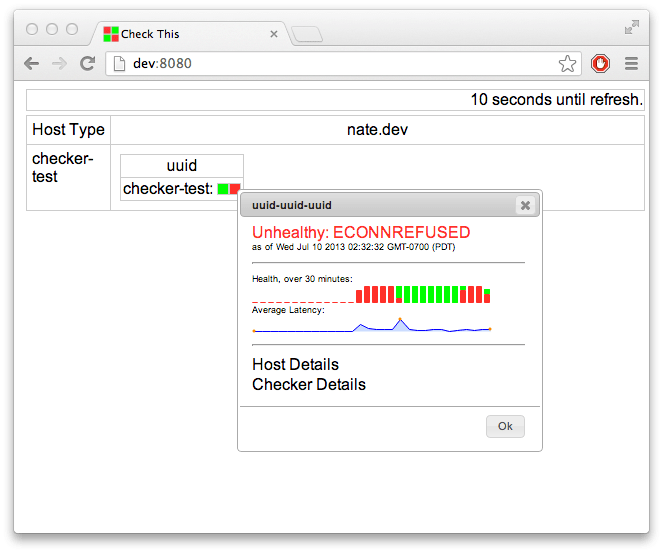The image size is (663, 553).
Task: Click the timestamp Wed Jul 10 2013 text
Action: tap(353, 247)
